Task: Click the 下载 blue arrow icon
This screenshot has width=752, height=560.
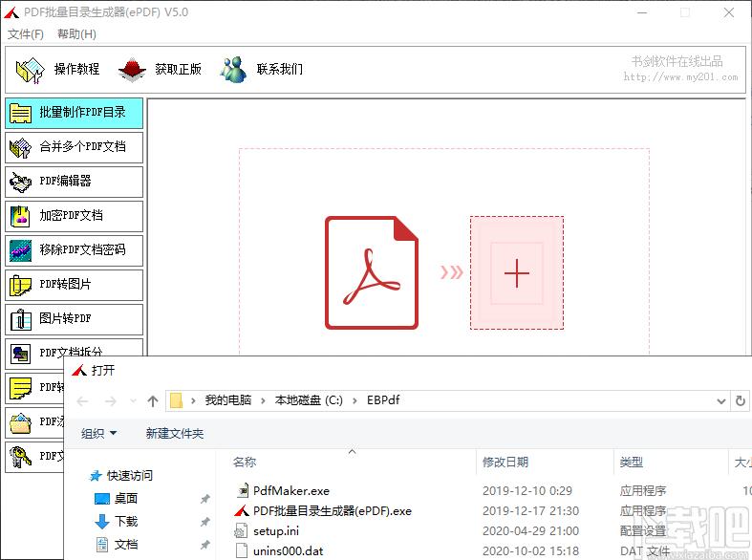Action: 102,521
